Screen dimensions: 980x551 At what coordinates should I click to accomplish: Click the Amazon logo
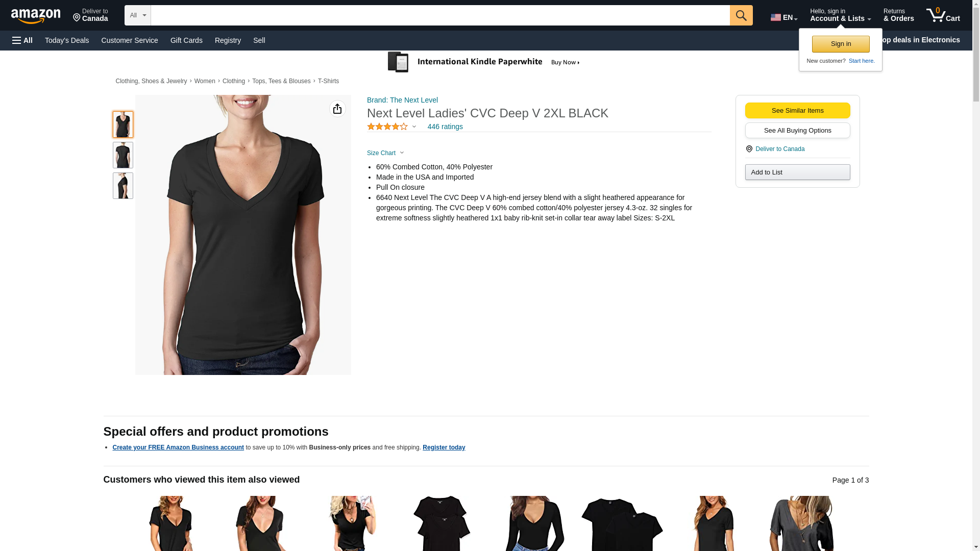[x=36, y=16]
